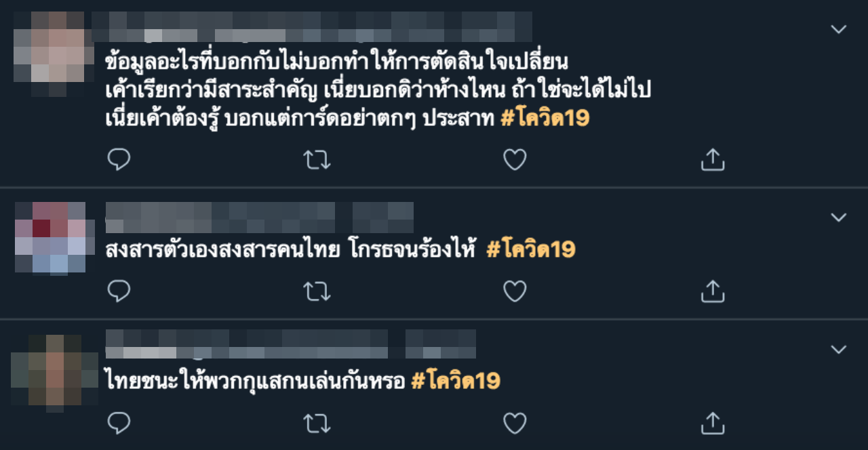The height and width of the screenshot is (450, 868).
Task: Like the first tweet with heart icon
Action: click(x=515, y=160)
